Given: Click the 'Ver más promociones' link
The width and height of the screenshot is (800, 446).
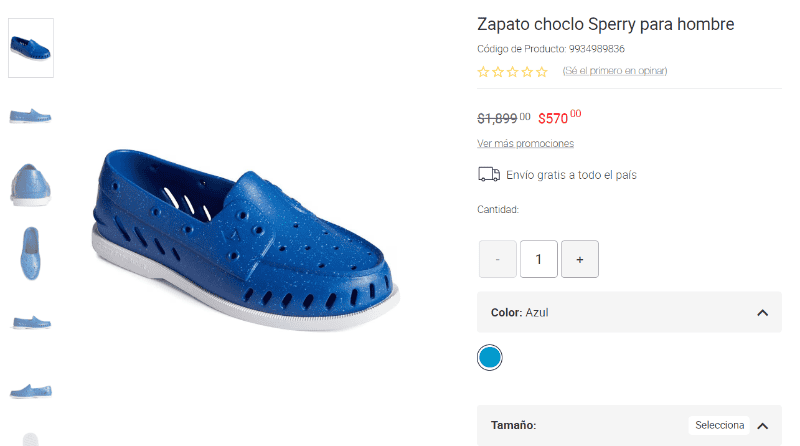Looking at the screenshot, I should (x=526, y=143).
